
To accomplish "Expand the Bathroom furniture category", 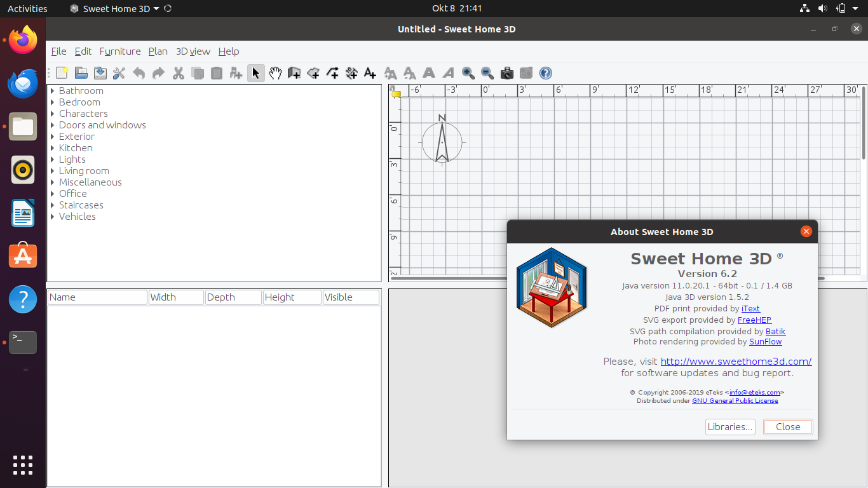I will [53, 91].
